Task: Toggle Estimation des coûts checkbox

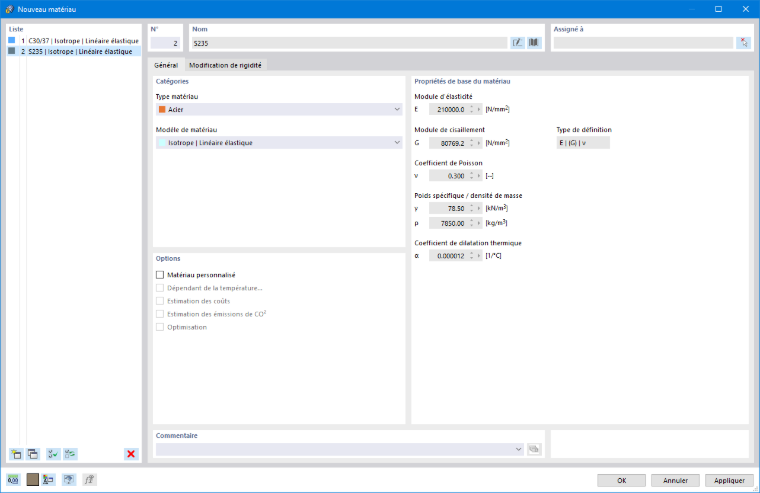Action: tap(160, 301)
